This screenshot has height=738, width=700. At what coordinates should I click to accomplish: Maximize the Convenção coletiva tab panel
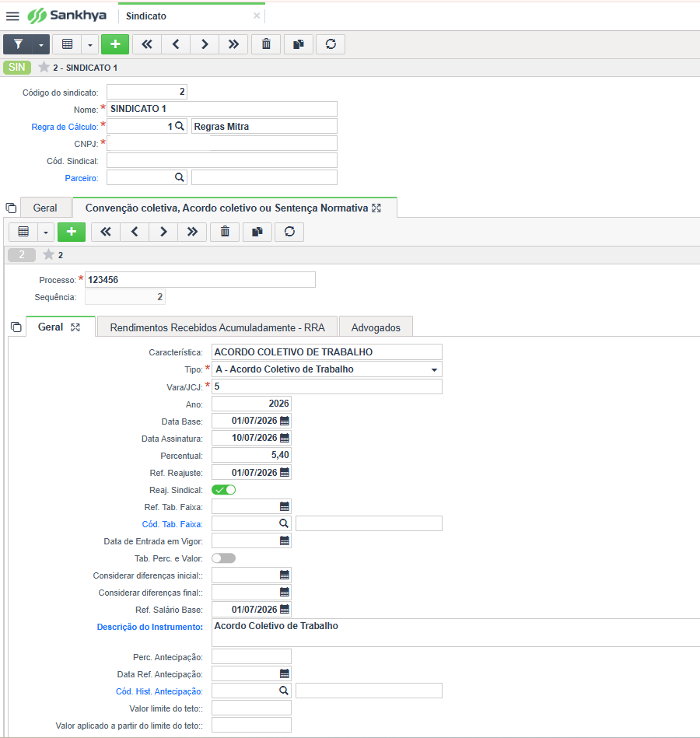click(376, 208)
